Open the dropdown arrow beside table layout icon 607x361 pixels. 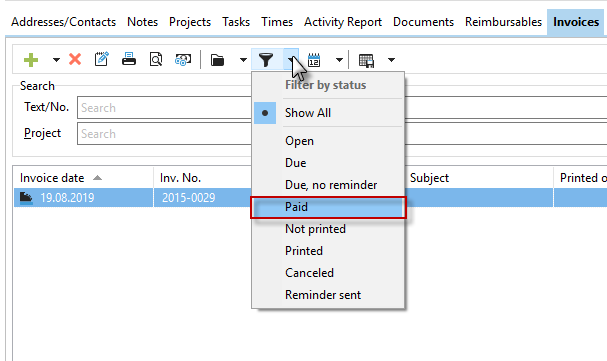tap(391, 60)
